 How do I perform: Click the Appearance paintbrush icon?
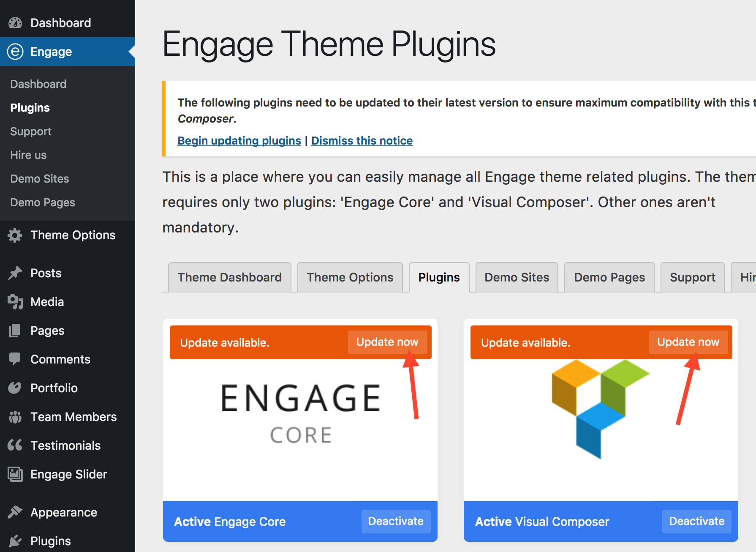pos(15,512)
